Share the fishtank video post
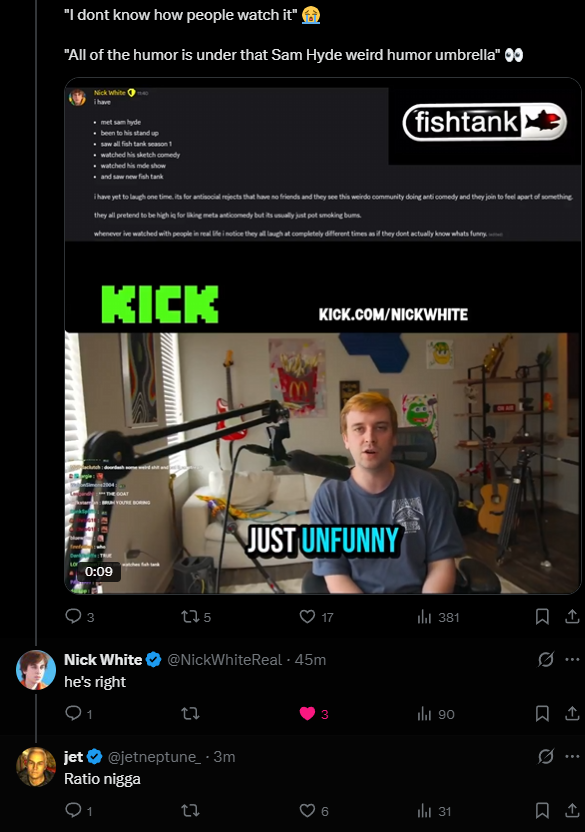The image size is (585, 832). pos(572,617)
